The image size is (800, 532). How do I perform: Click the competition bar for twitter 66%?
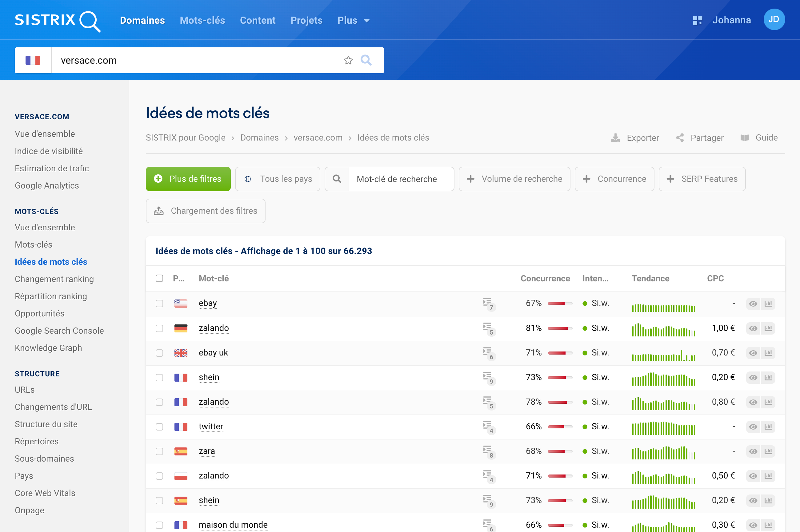coord(560,427)
